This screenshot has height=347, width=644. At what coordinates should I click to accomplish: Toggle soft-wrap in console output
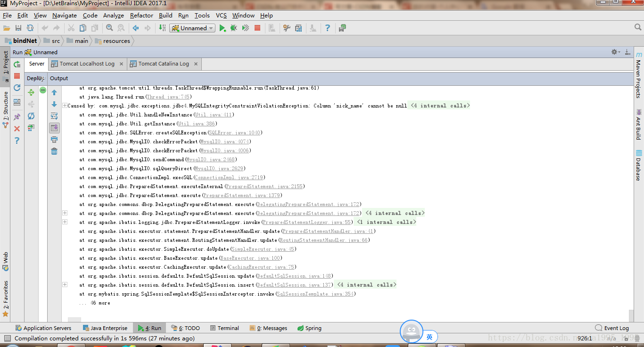(54, 116)
